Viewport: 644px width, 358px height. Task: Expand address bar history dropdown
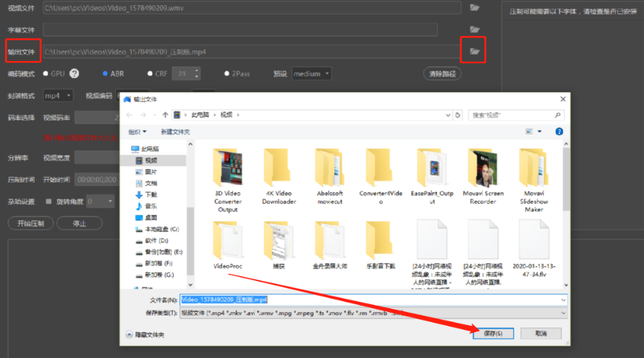[448, 115]
